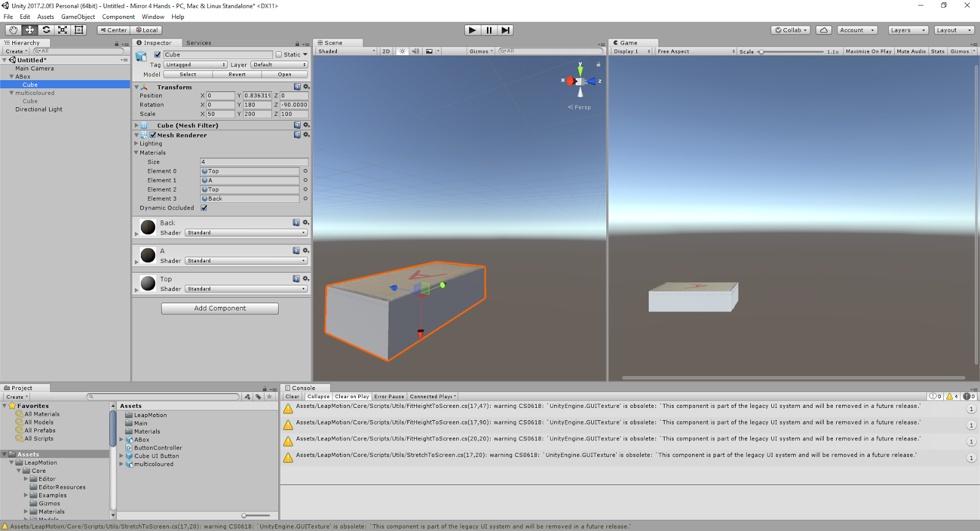
Task: Open Back material gear menu
Action: 306,223
